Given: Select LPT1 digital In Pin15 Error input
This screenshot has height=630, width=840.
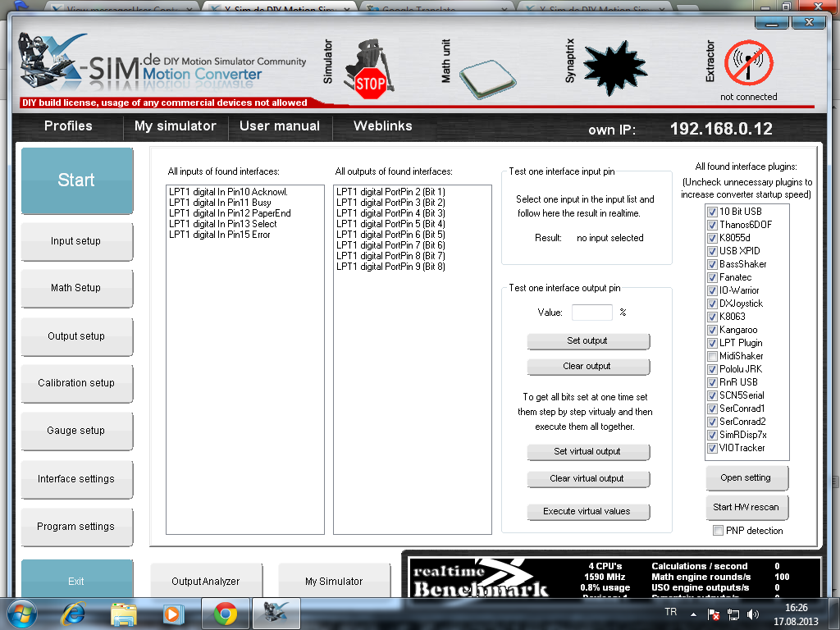Looking at the screenshot, I should (219, 235).
